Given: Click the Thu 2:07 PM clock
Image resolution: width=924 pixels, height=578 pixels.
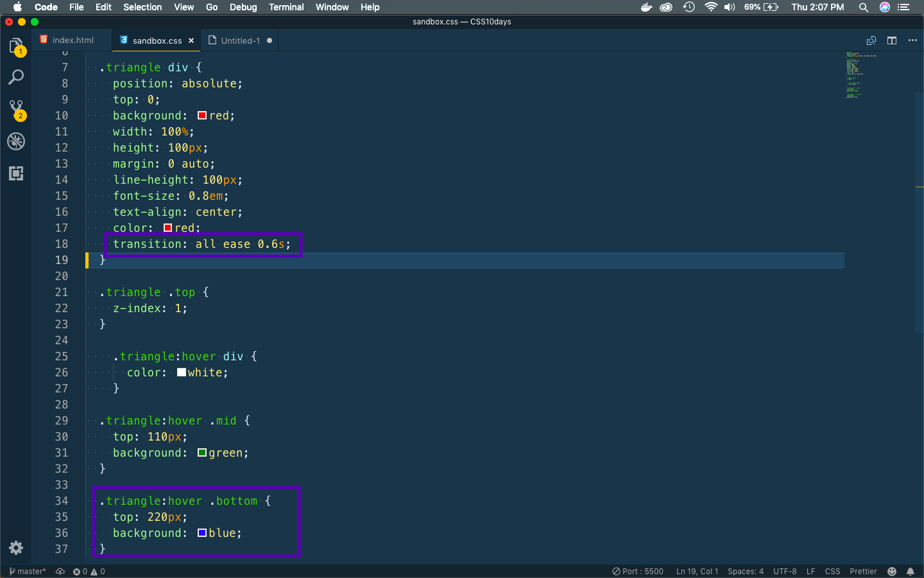Looking at the screenshot, I should (817, 7).
